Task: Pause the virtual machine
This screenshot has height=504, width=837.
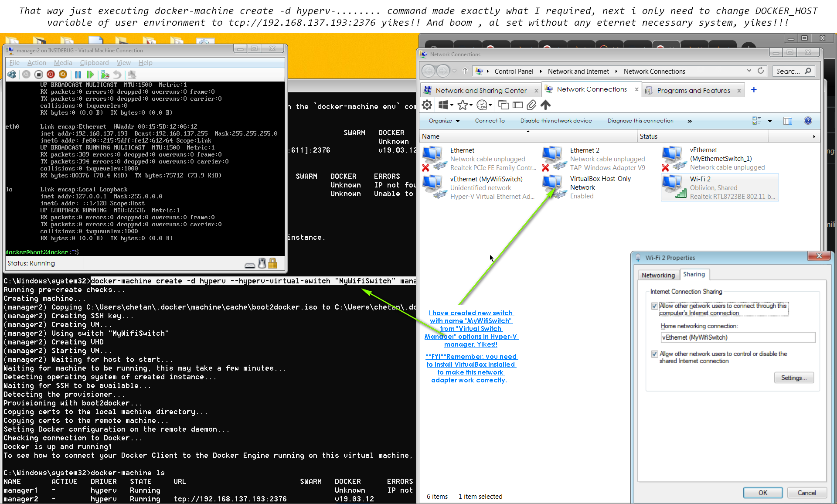Action: (x=78, y=75)
